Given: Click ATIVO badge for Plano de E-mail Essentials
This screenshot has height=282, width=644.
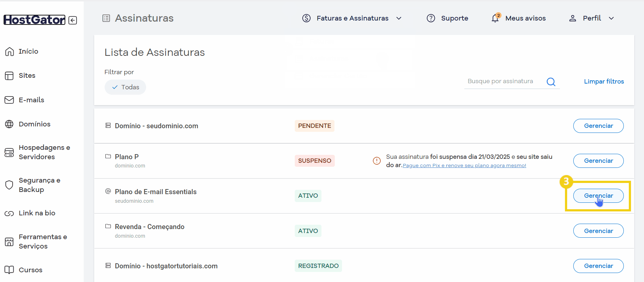Looking at the screenshot, I should (308, 196).
